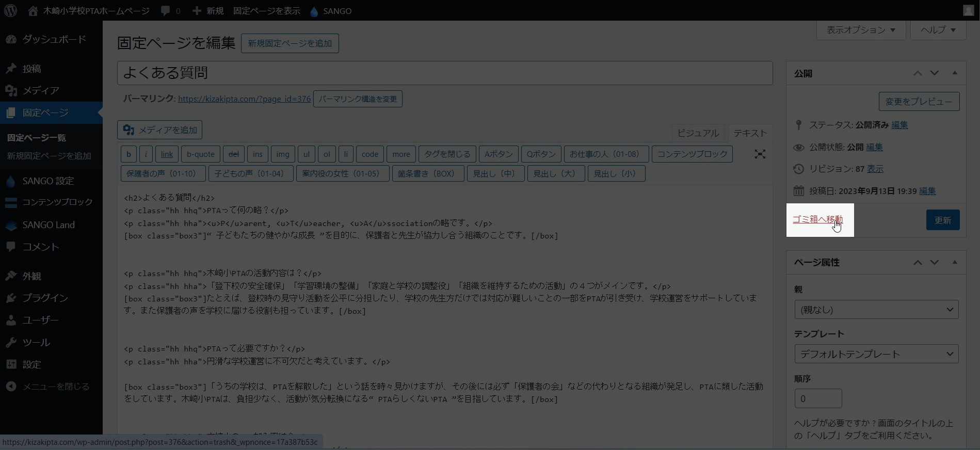Collapse the sidebar menu

pyautogui.click(x=55, y=387)
